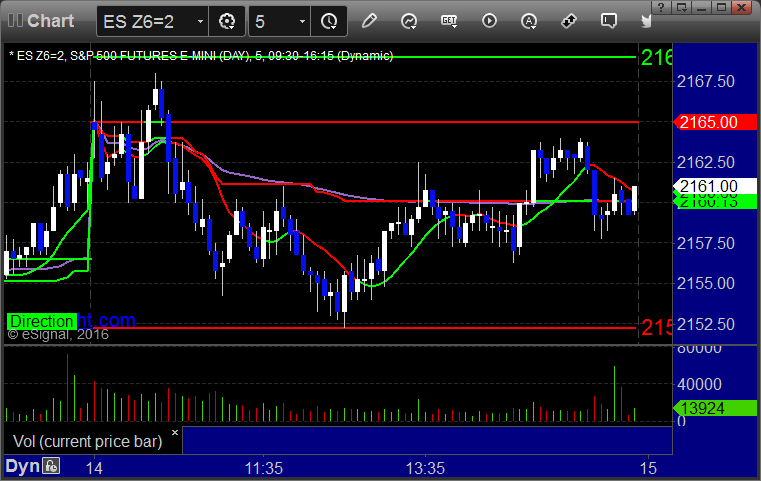Close the Vol study panel with X

click(175, 432)
